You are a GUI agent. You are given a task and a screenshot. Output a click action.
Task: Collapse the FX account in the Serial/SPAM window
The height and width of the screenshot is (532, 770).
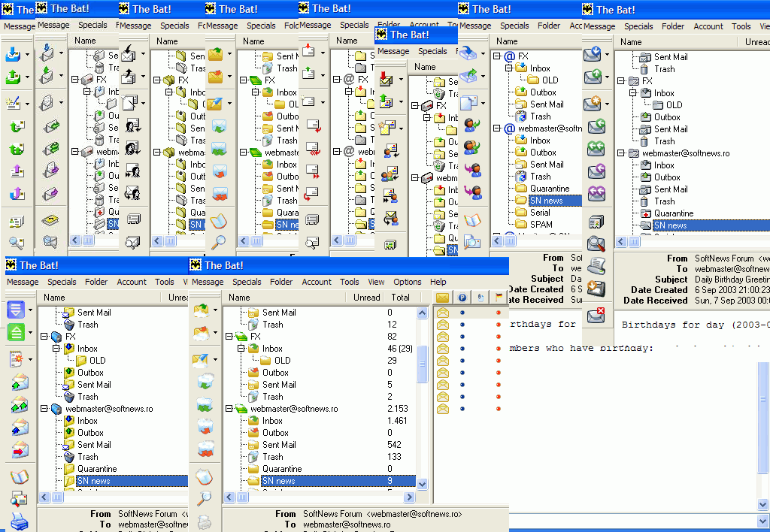tap(496, 56)
